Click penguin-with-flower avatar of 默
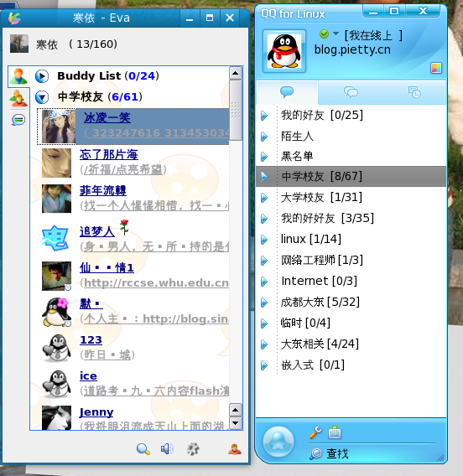This screenshot has width=463, height=476. 56,312
